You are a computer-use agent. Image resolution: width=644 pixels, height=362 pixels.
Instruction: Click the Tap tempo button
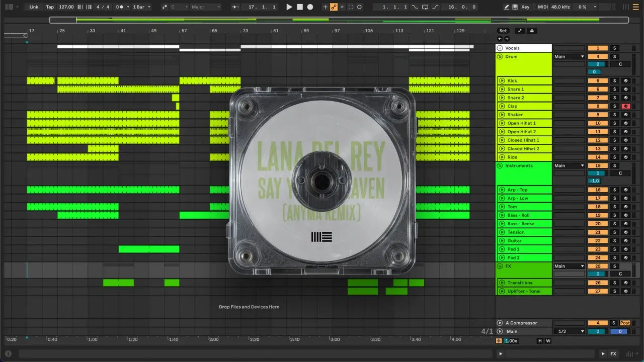click(x=50, y=7)
